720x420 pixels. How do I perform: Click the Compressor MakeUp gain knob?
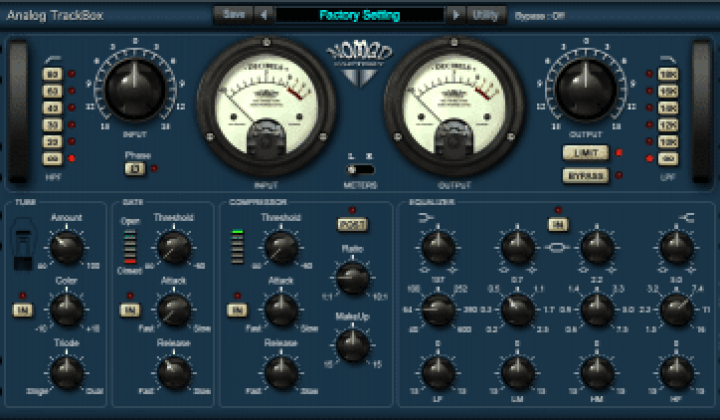pyautogui.click(x=353, y=346)
